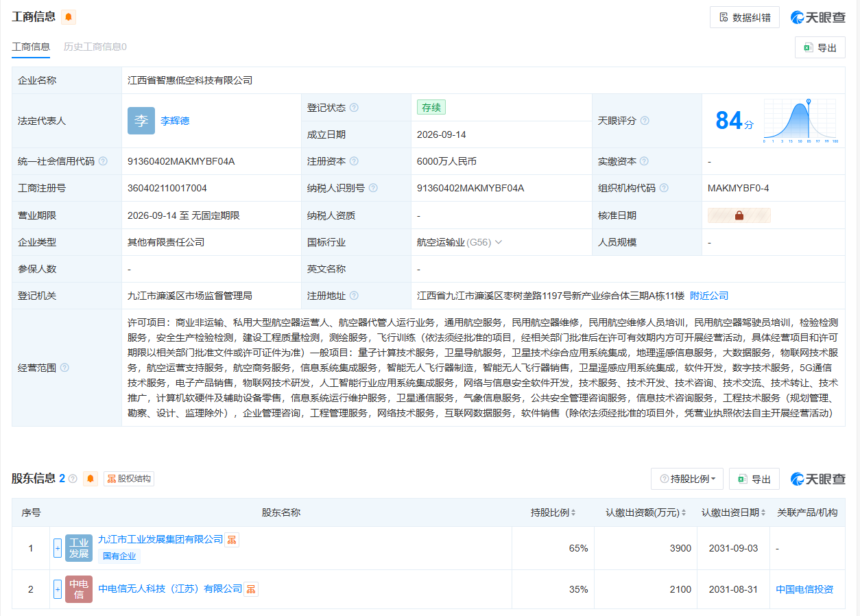Open 九江市工业发展集团有限公司 link

coord(161,539)
